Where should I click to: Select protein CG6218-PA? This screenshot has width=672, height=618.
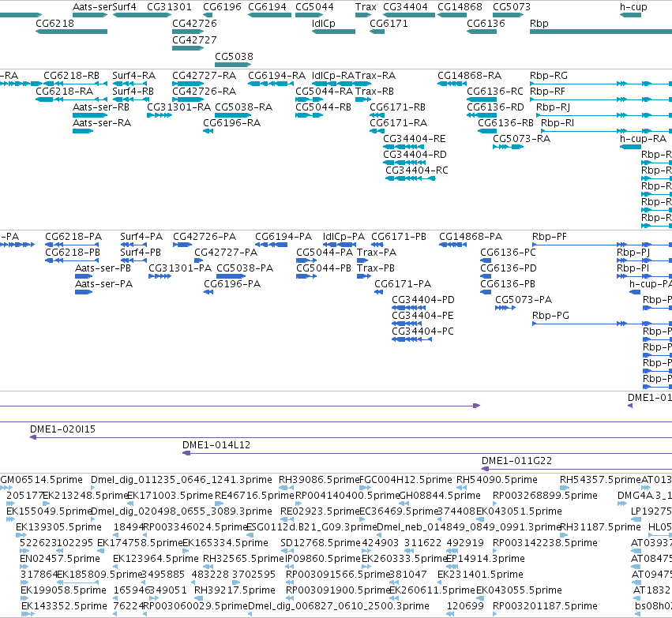72,245
